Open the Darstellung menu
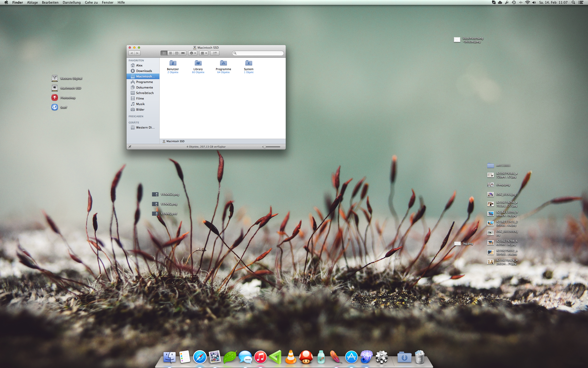The image size is (588, 368). [x=71, y=3]
